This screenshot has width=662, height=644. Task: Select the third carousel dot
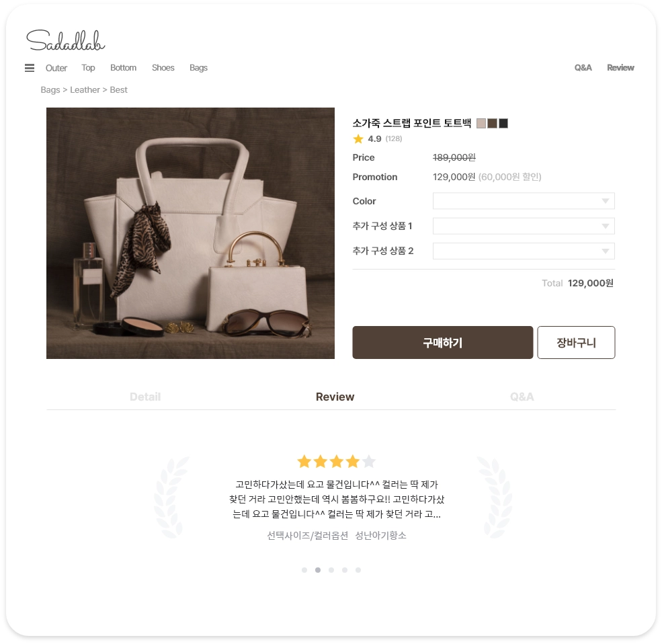pyautogui.click(x=331, y=570)
